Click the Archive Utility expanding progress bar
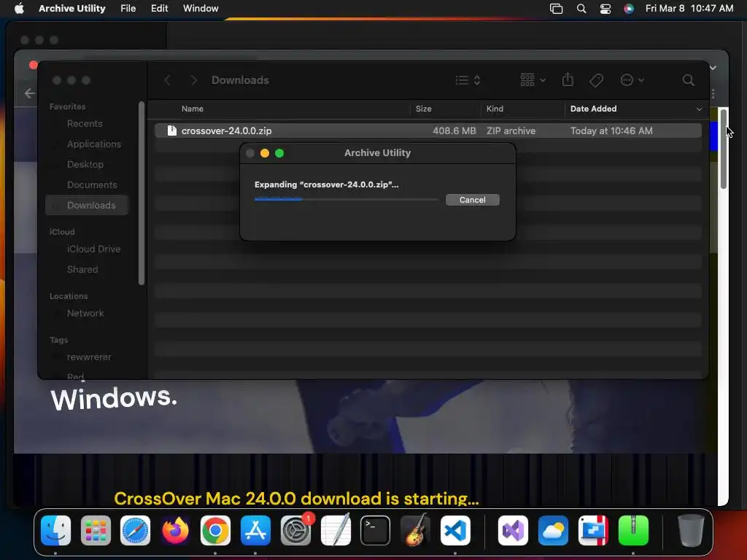747x560 pixels. tap(346, 200)
